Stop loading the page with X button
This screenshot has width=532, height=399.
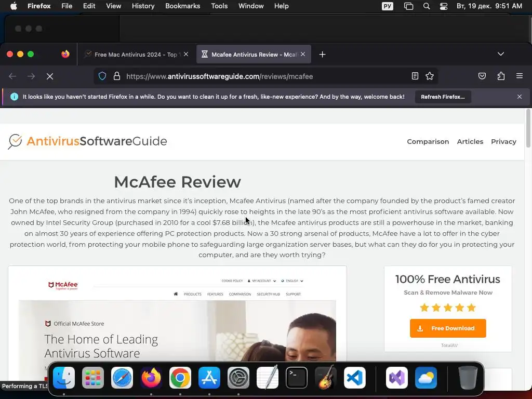[x=50, y=76]
